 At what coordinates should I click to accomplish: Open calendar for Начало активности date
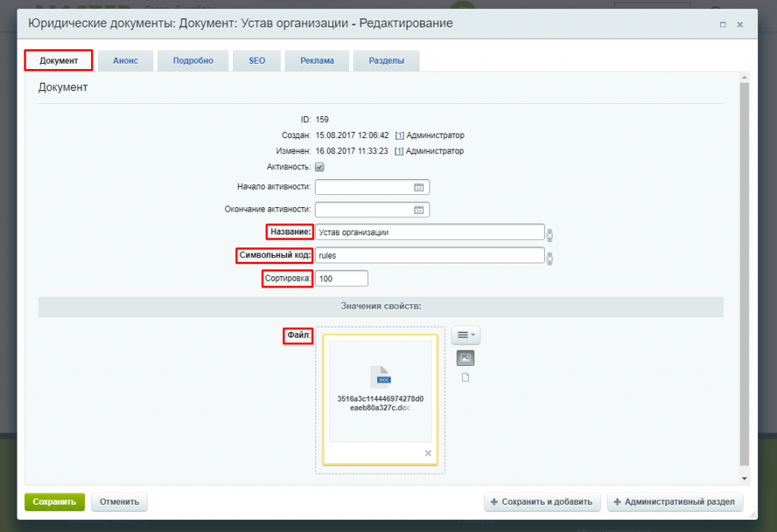(418, 187)
